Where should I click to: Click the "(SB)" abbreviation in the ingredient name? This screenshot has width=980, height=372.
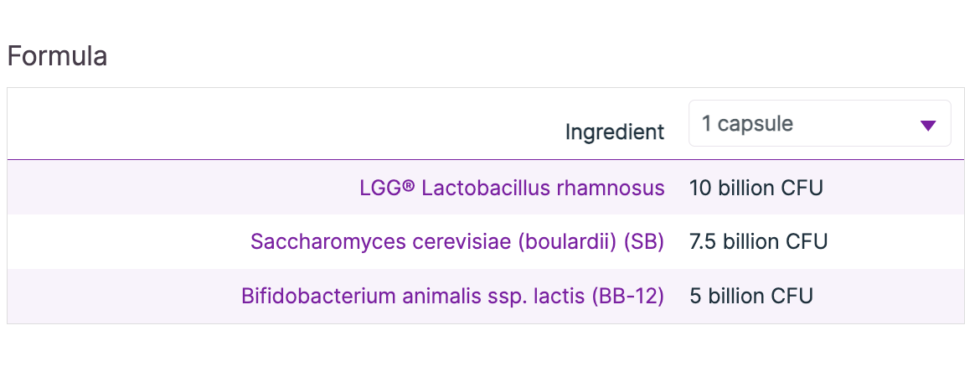coord(642,242)
